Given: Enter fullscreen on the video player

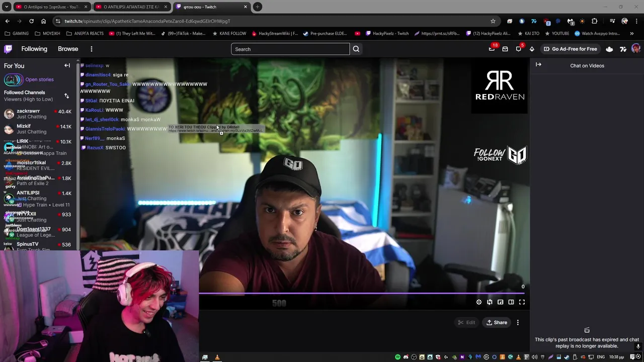Looking at the screenshot, I should click(x=522, y=302).
